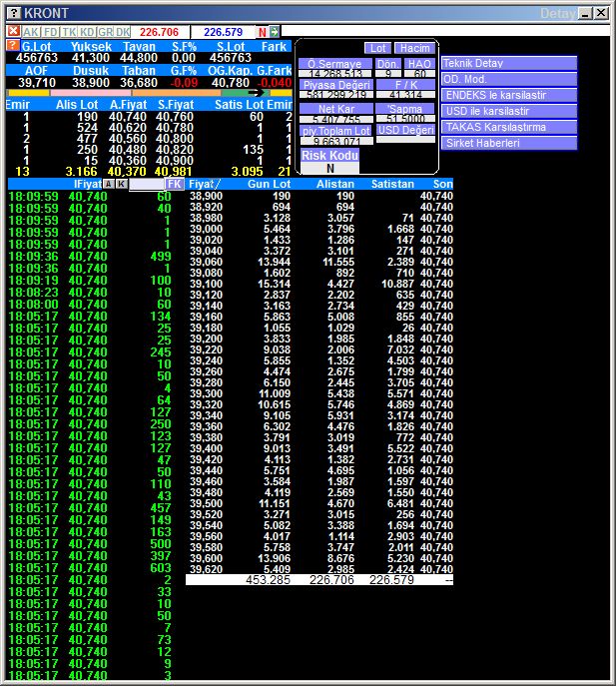The width and height of the screenshot is (616, 686).
Task: Toggle the Hacim view button
Action: 413,48
